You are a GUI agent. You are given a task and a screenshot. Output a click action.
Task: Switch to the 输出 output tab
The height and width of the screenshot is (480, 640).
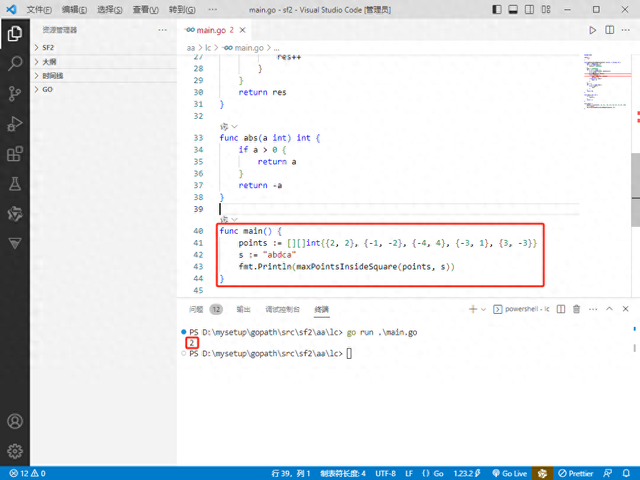[243, 309]
